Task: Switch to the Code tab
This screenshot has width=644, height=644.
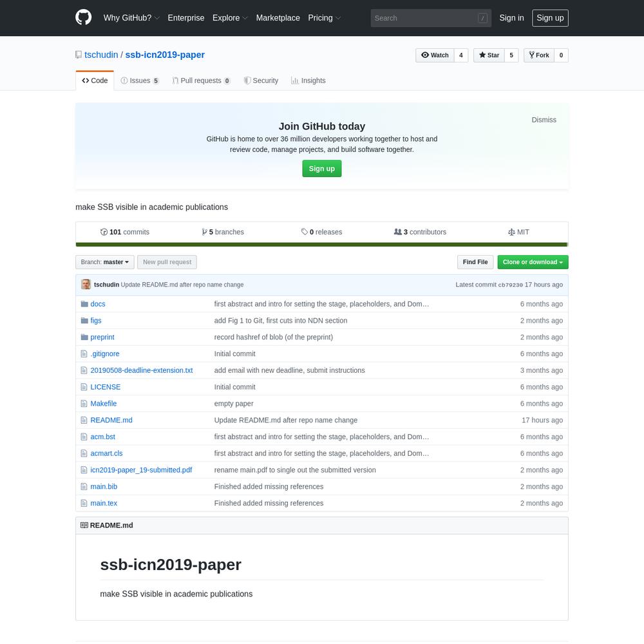Action: [x=95, y=80]
